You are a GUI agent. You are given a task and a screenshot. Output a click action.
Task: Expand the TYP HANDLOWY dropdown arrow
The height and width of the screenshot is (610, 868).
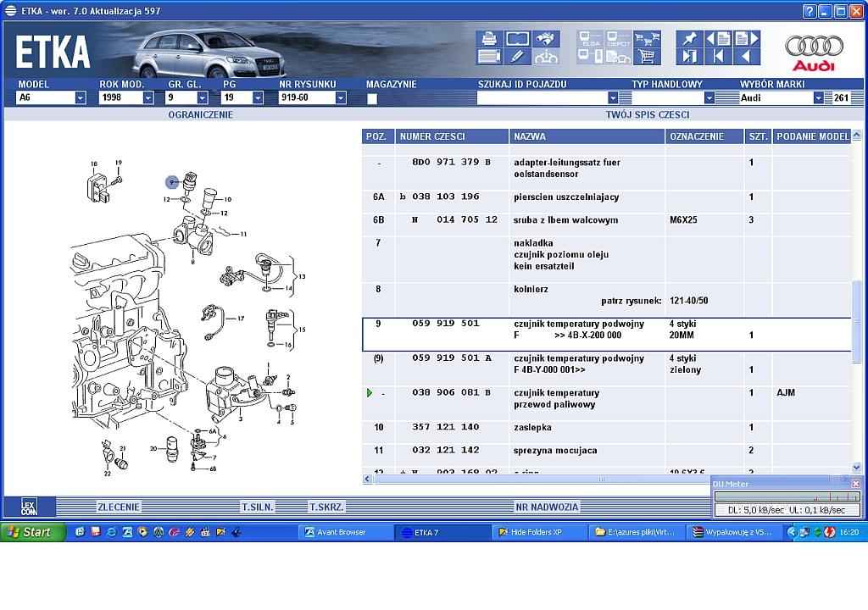coord(709,98)
